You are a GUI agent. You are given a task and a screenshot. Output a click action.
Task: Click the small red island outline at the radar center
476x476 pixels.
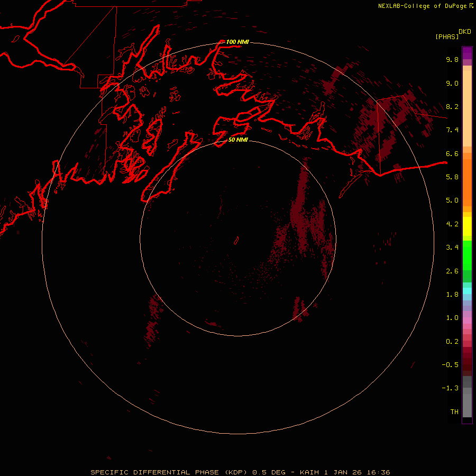236,240
